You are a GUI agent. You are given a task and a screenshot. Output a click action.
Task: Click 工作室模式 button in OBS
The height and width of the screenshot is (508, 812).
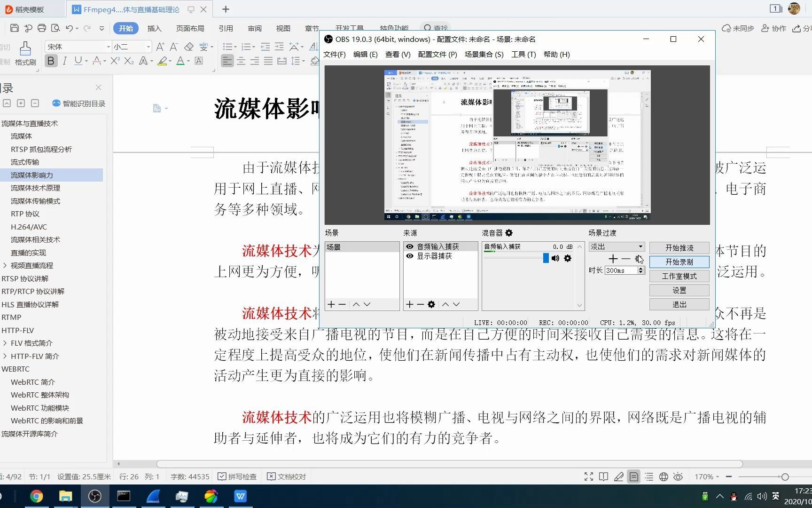click(x=679, y=276)
